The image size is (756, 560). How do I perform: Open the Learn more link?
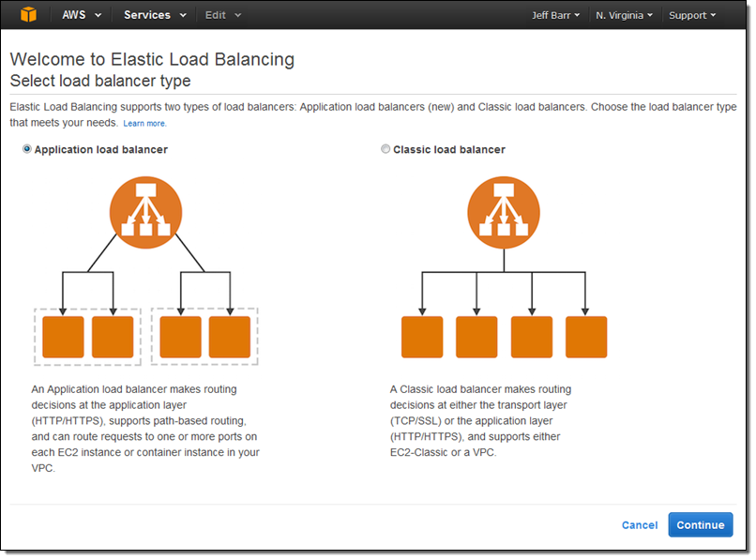click(x=144, y=123)
